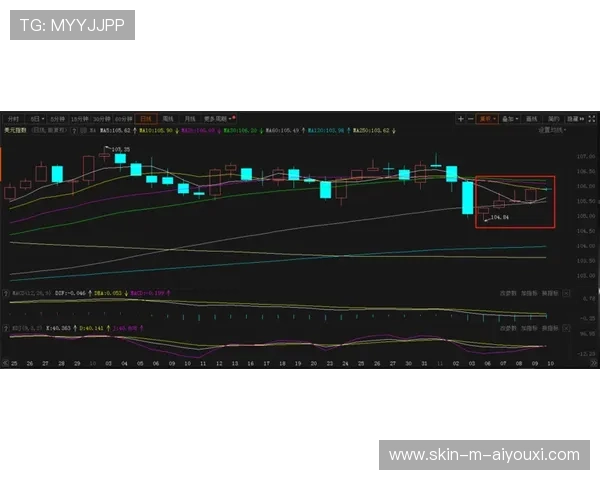Click the 设置均线 settings link
600x480 pixels.
click(x=551, y=130)
